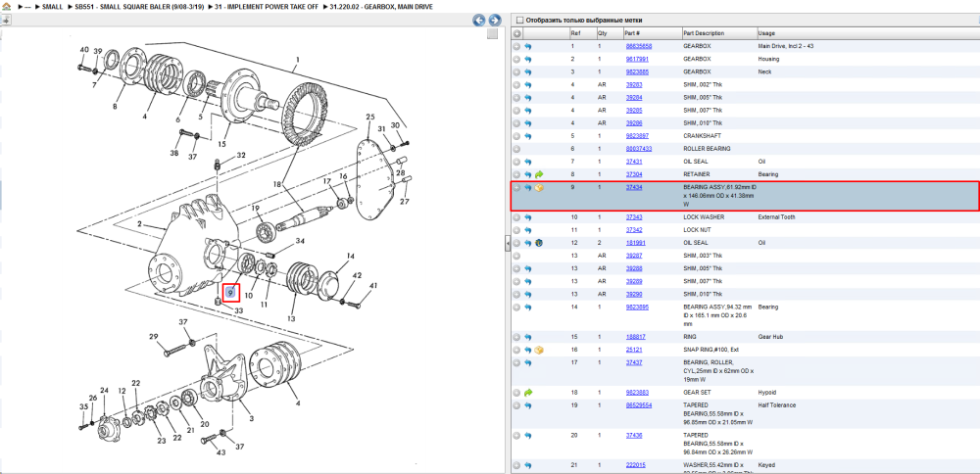Click callout 18 on the gearbox diagram

pyautogui.click(x=277, y=185)
